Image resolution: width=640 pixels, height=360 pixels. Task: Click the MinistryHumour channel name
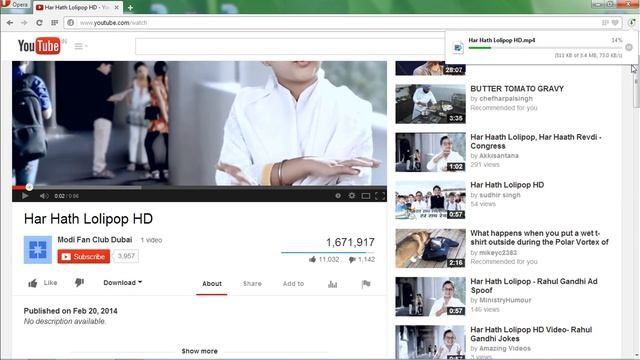point(505,300)
